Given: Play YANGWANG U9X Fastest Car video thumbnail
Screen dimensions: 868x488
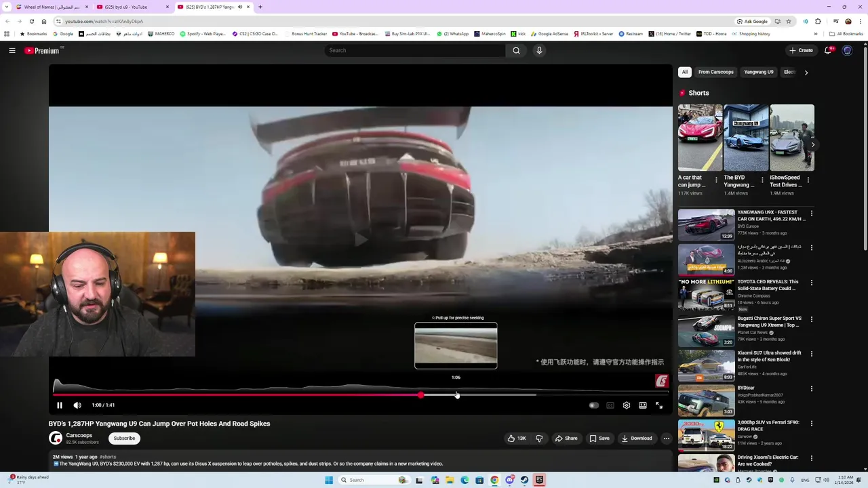Looking at the screenshot, I should pyautogui.click(x=706, y=224).
